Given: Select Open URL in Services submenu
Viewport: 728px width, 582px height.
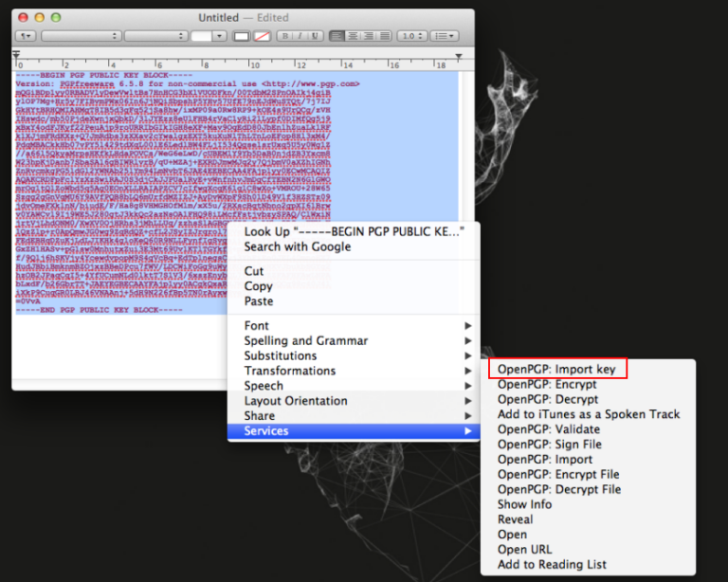Looking at the screenshot, I should tap(588, 550).
